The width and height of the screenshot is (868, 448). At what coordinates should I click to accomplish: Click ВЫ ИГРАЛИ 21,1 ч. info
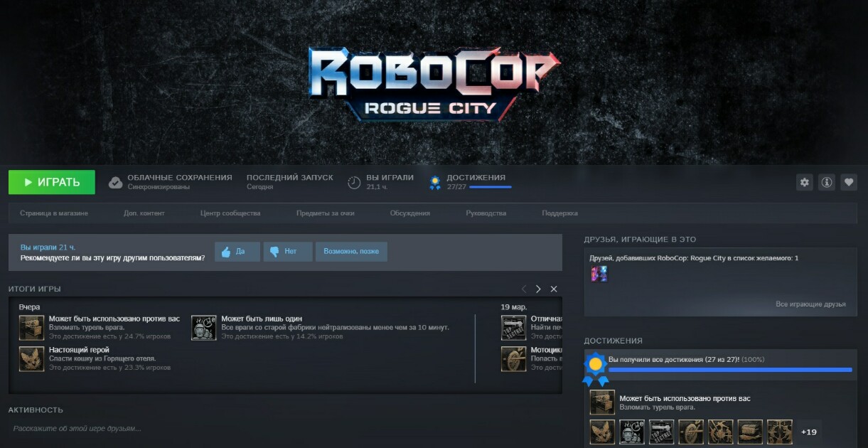pos(390,182)
